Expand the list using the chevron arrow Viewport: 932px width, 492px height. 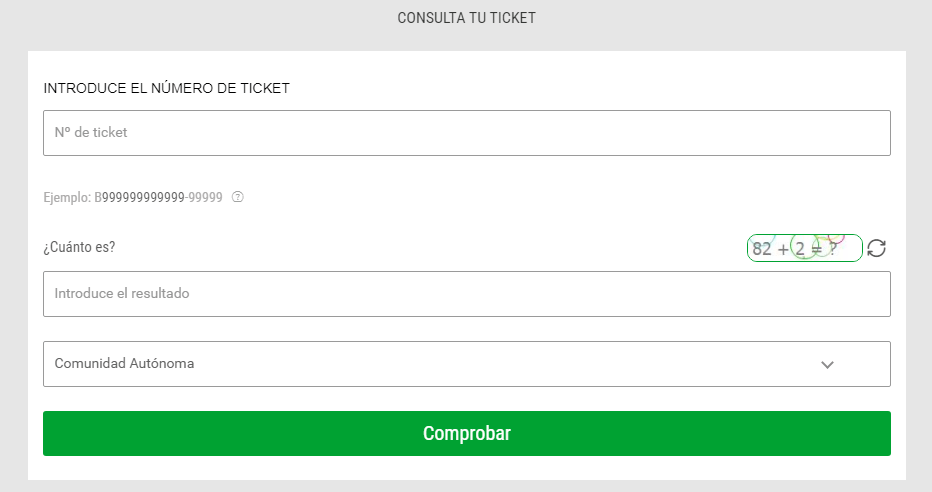click(x=827, y=364)
